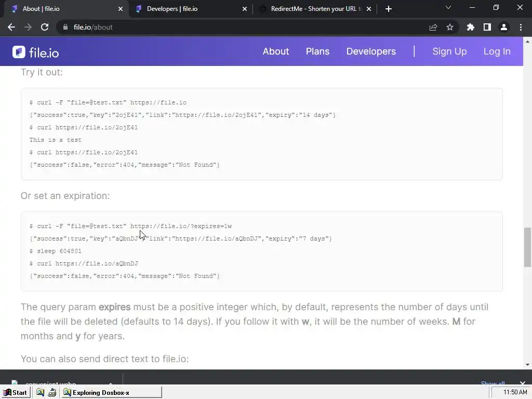Click 'You can also send direct text' line
The image size is (532, 399).
point(104,359)
